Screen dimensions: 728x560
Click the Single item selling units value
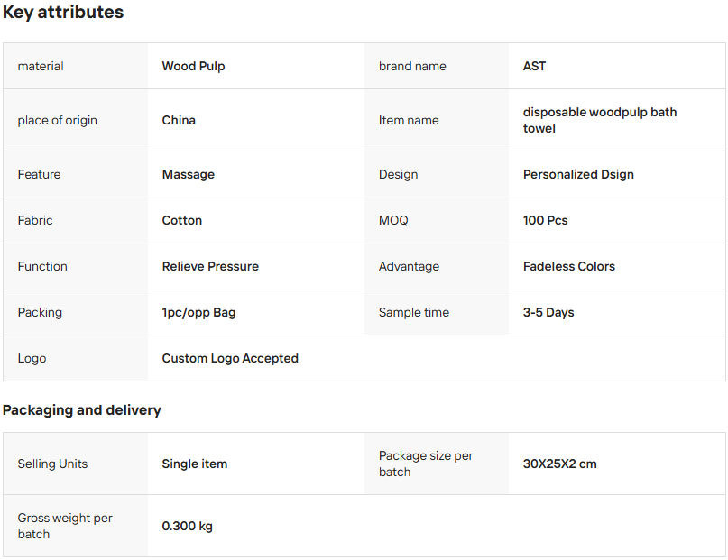[194, 464]
